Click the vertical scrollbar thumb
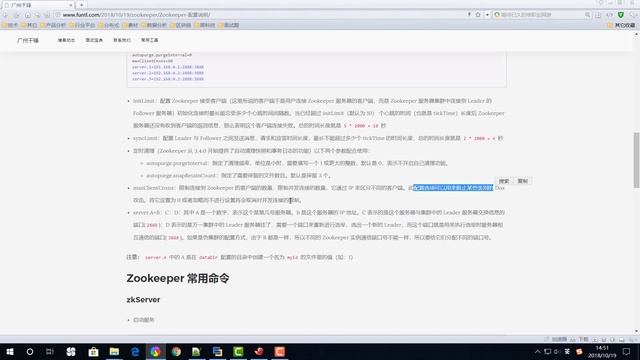The width and height of the screenshot is (640, 360). pyautogui.click(x=636, y=159)
